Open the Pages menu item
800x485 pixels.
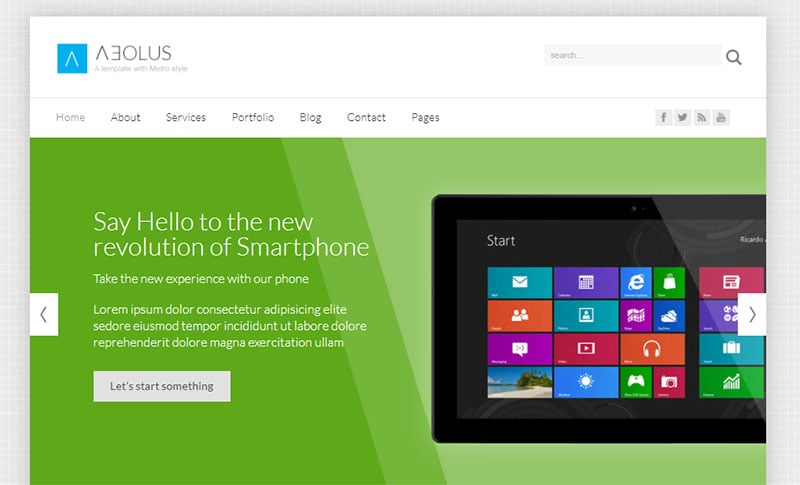pos(426,118)
